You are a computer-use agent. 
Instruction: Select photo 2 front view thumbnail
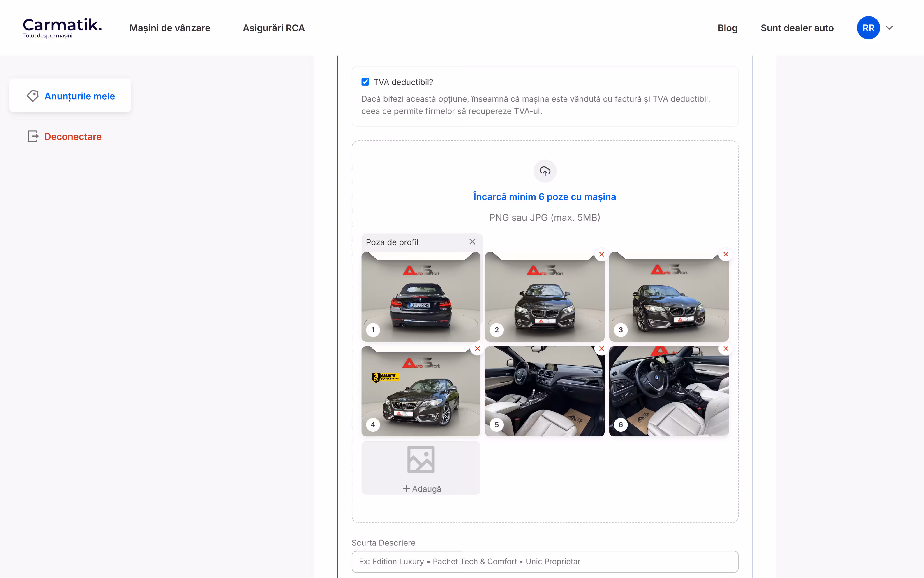click(x=545, y=297)
